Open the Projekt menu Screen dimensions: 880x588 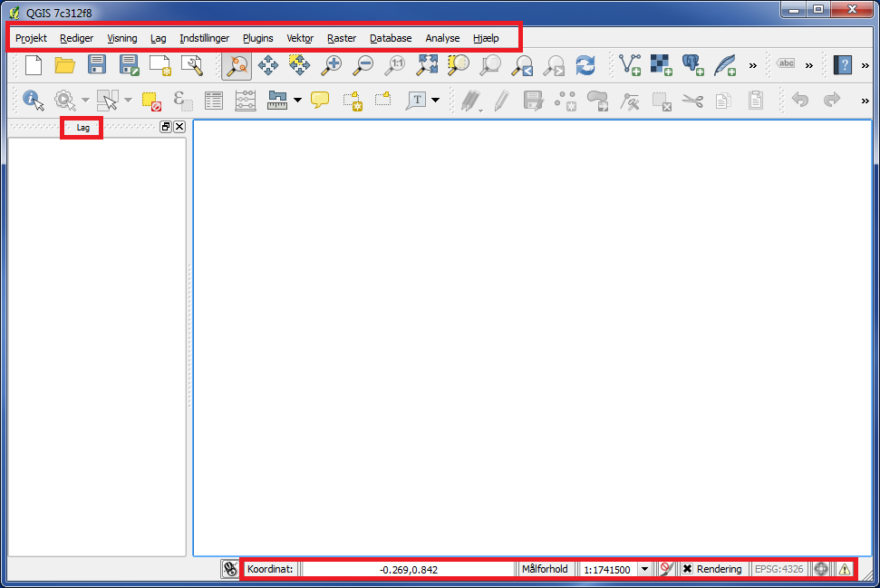[x=32, y=38]
